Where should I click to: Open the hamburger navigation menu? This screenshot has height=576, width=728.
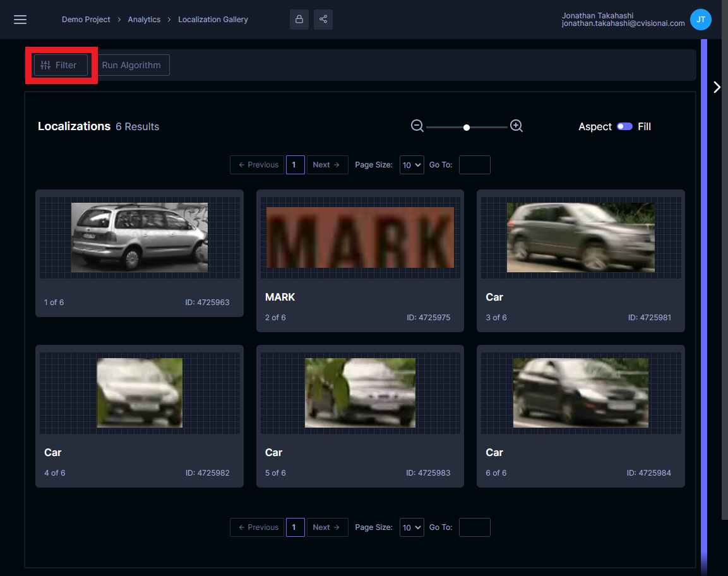pyautogui.click(x=20, y=20)
